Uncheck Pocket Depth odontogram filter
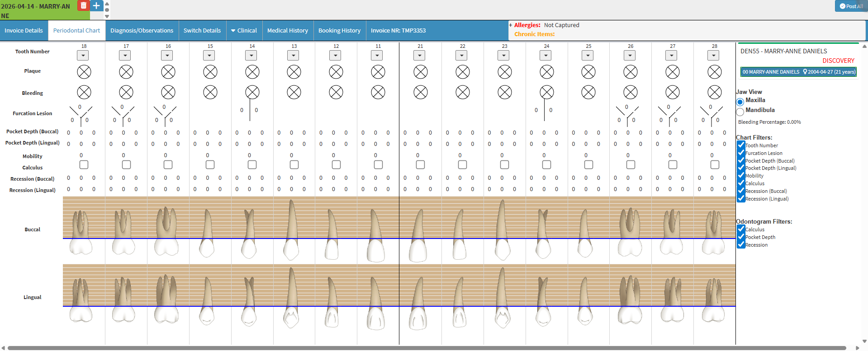This screenshot has width=868, height=351. [741, 237]
